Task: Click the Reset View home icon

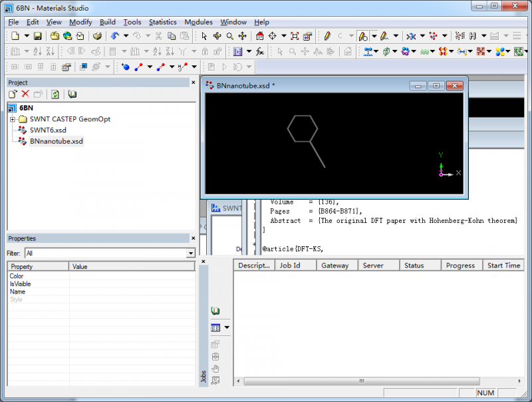Action: coord(259,36)
